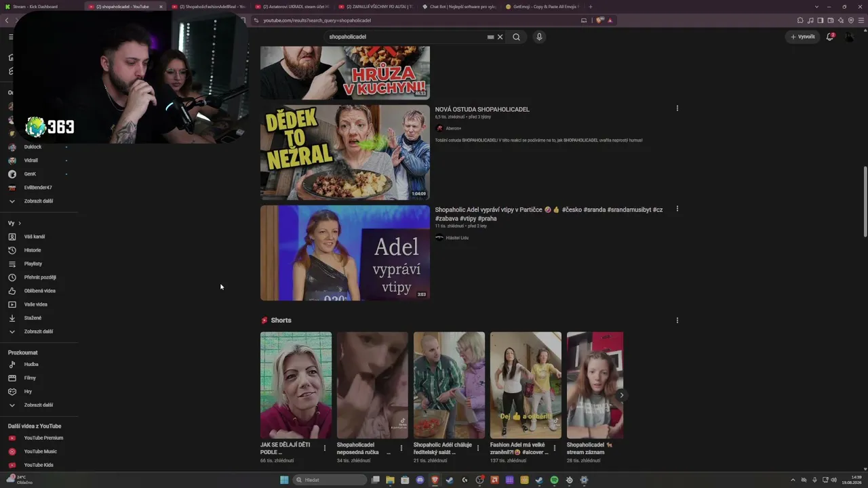Expand Zobrazit další under Hry

[39, 405]
